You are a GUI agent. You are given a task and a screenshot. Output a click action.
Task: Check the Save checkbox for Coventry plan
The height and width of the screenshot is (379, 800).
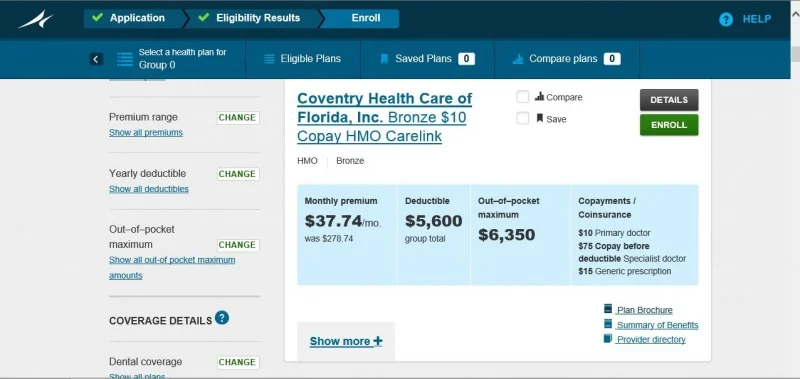(x=522, y=119)
